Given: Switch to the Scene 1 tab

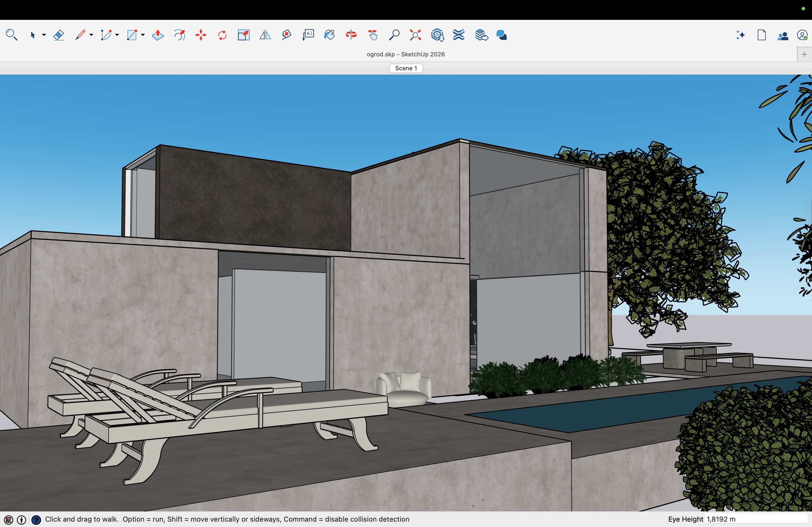Looking at the screenshot, I should (x=406, y=68).
